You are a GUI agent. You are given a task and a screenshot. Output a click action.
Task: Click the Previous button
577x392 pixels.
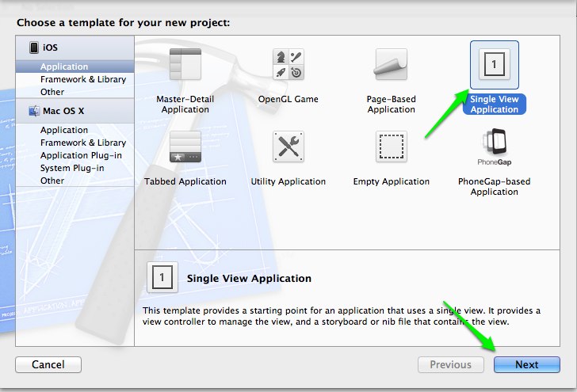(x=451, y=364)
